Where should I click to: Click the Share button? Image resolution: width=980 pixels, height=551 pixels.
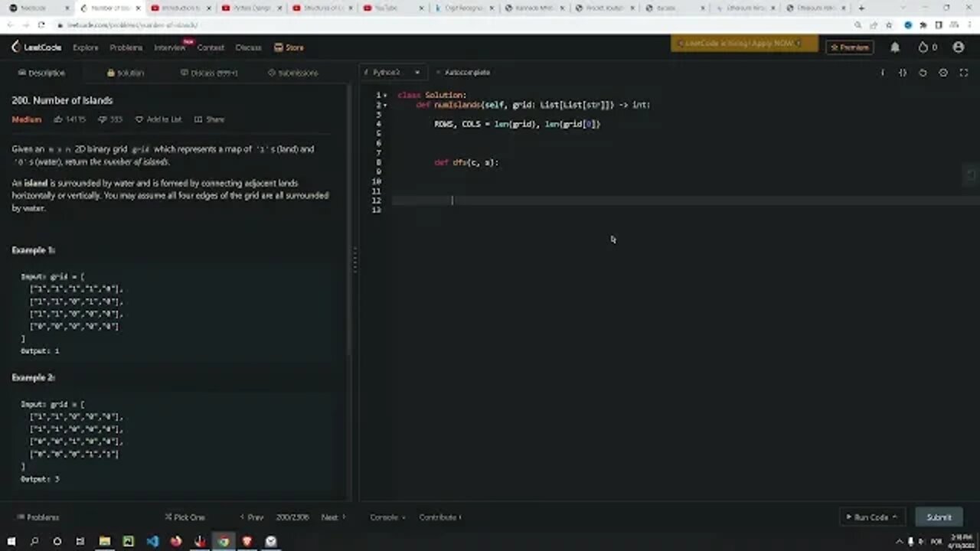point(209,119)
